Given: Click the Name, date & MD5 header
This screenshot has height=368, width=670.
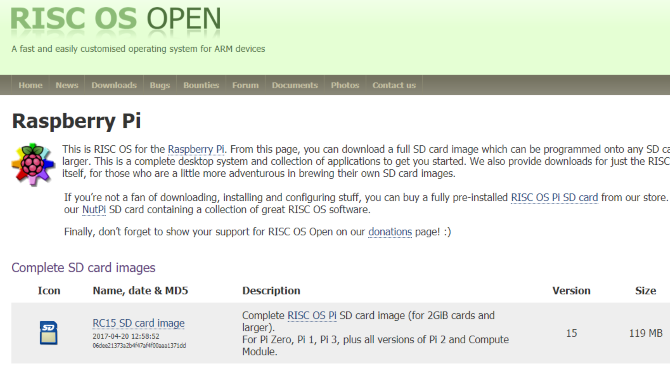Looking at the screenshot, I should click(x=141, y=291).
